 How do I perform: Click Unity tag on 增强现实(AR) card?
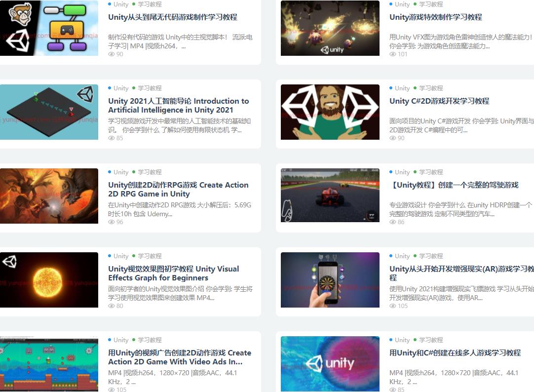coord(402,256)
